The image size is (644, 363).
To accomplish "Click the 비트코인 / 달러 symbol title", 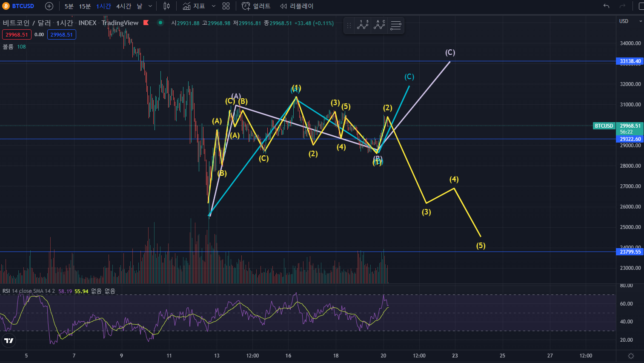I will pos(27,23).
